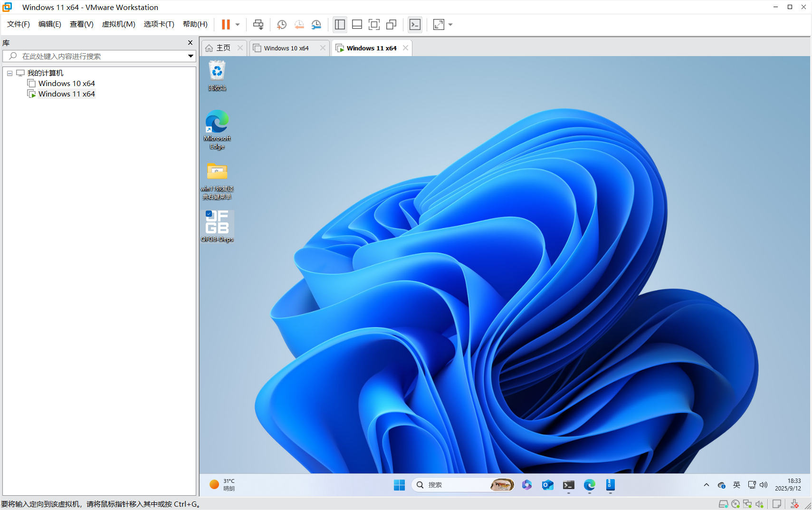
Task: Open the guest network status tray icon
Action: click(x=752, y=485)
